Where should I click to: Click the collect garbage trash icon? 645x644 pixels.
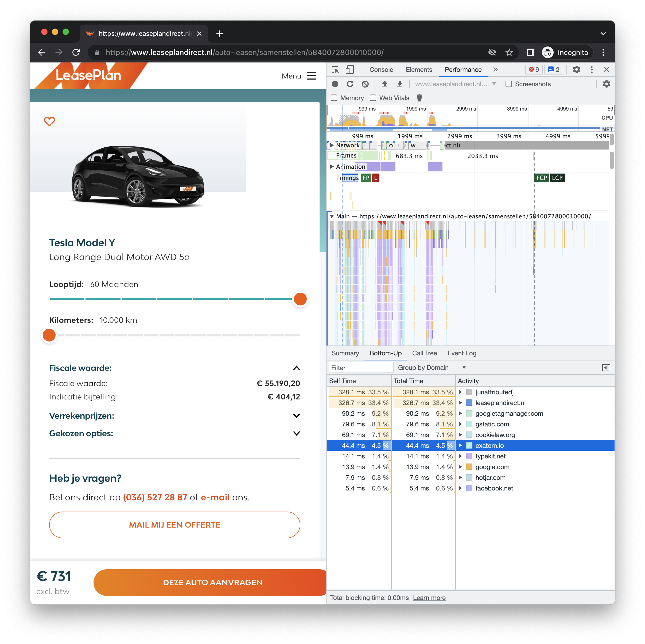[x=419, y=98]
